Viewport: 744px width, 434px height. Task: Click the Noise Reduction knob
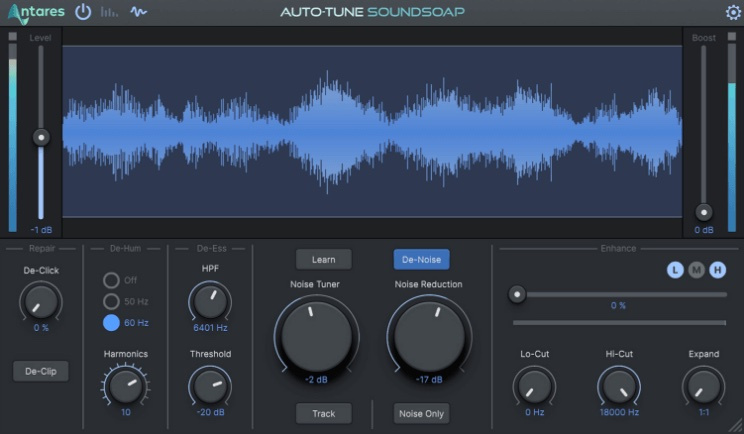tap(429, 337)
